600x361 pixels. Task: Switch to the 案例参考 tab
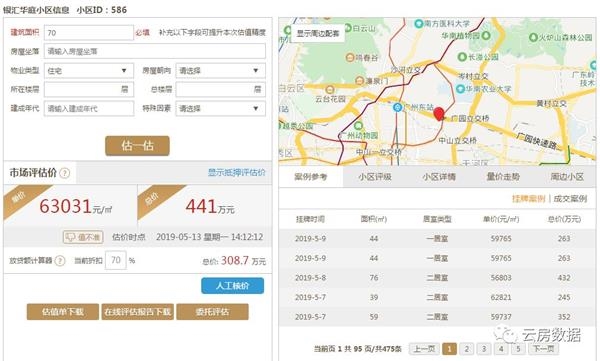[x=311, y=177]
